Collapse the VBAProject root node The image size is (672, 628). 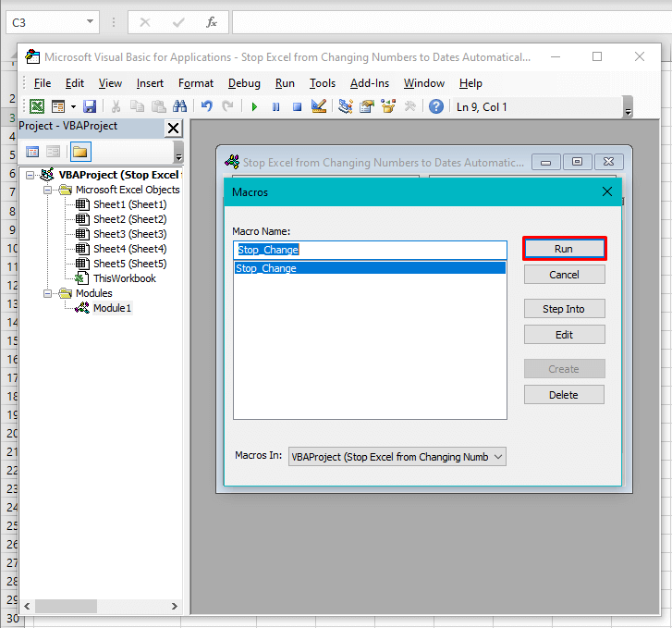pos(30,175)
